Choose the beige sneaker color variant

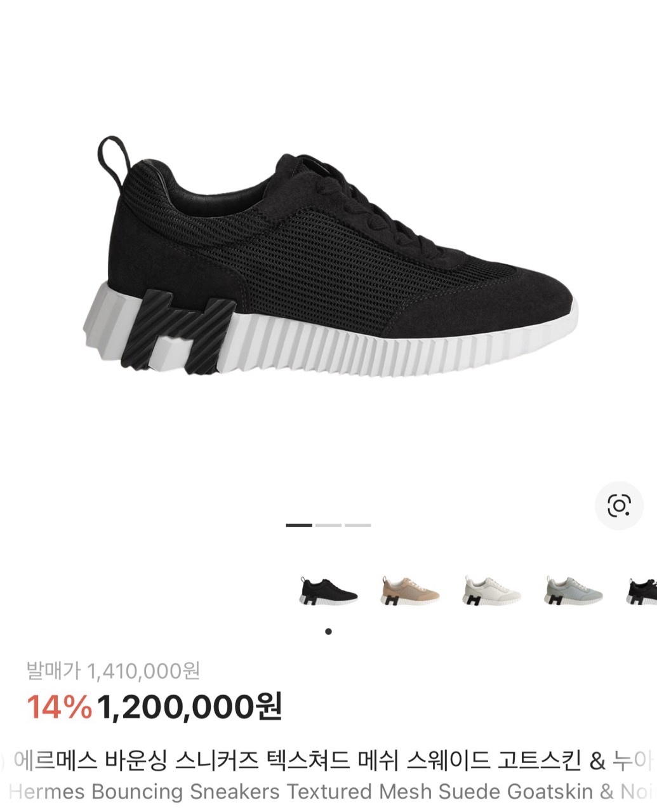[x=410, y=590]
